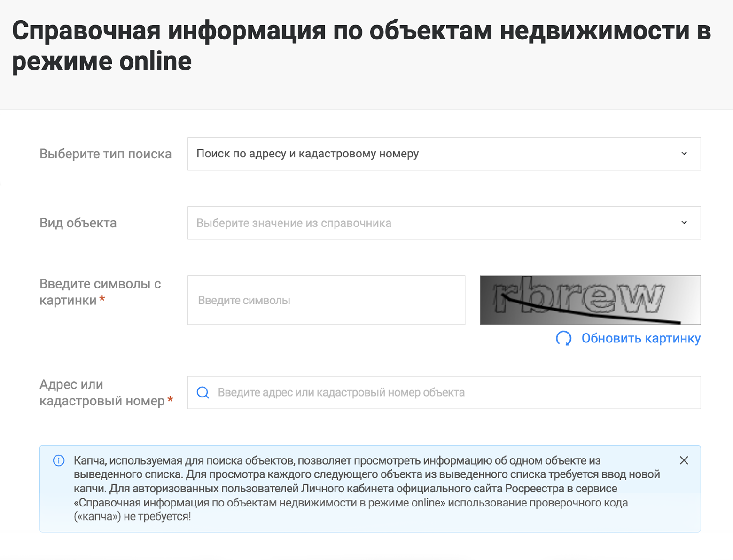Screen dimensions: 733x560
Task: Close the captcha info notice
Action: pyautogui.click(x=684, y=460)
